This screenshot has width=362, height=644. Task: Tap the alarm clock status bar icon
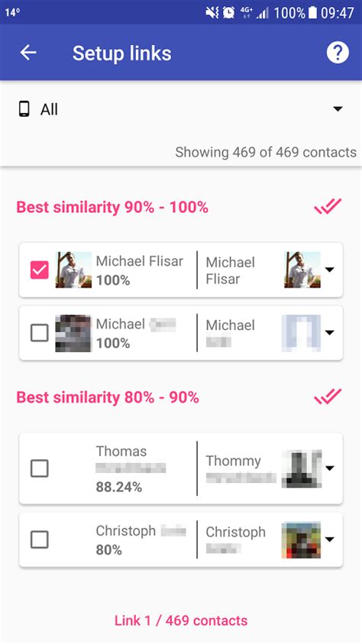click(228, 13)
